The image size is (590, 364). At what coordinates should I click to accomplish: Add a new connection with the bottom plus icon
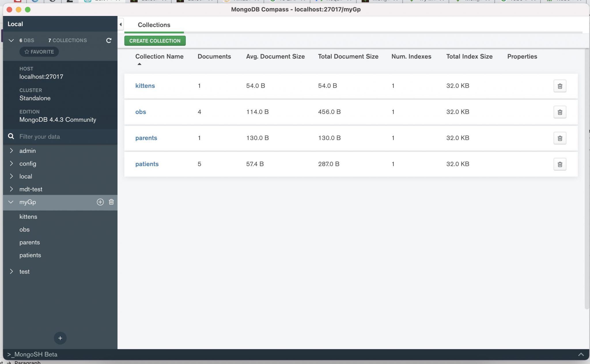click(60, 338)
